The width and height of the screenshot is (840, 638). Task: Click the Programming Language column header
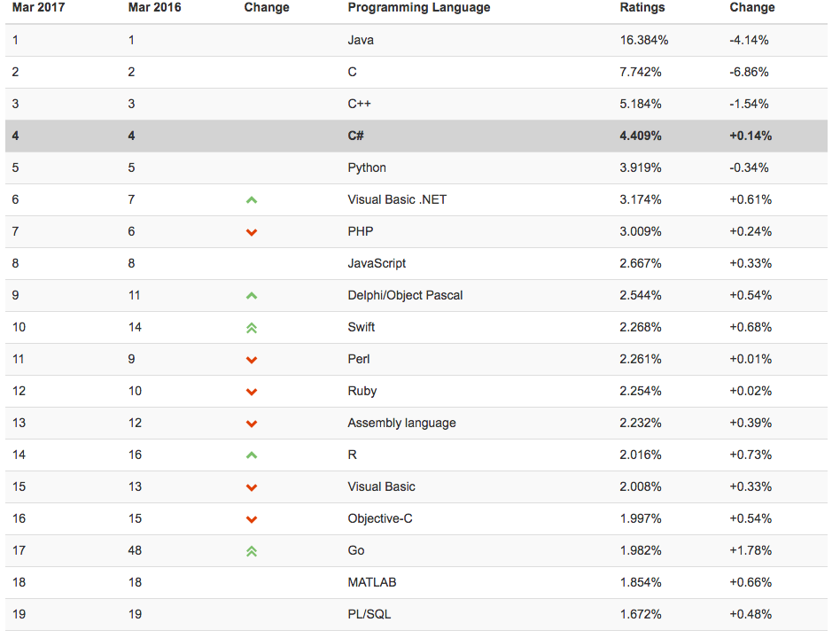click(419, 7)
